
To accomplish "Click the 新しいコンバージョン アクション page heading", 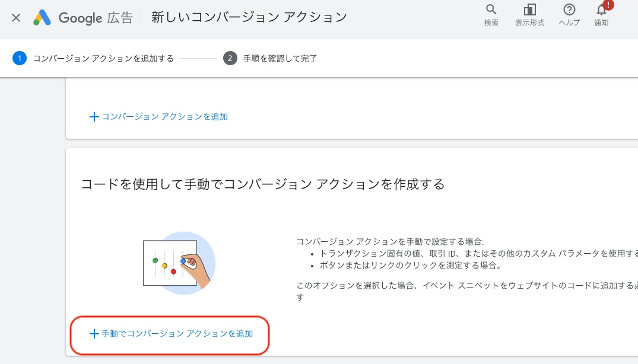I will click(x=249, y=17).
